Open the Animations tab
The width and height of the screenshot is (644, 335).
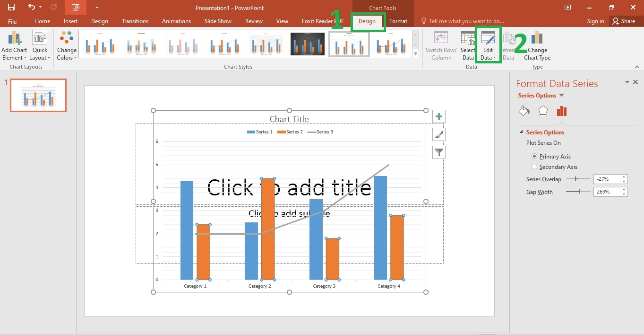[x=177, y=21]
